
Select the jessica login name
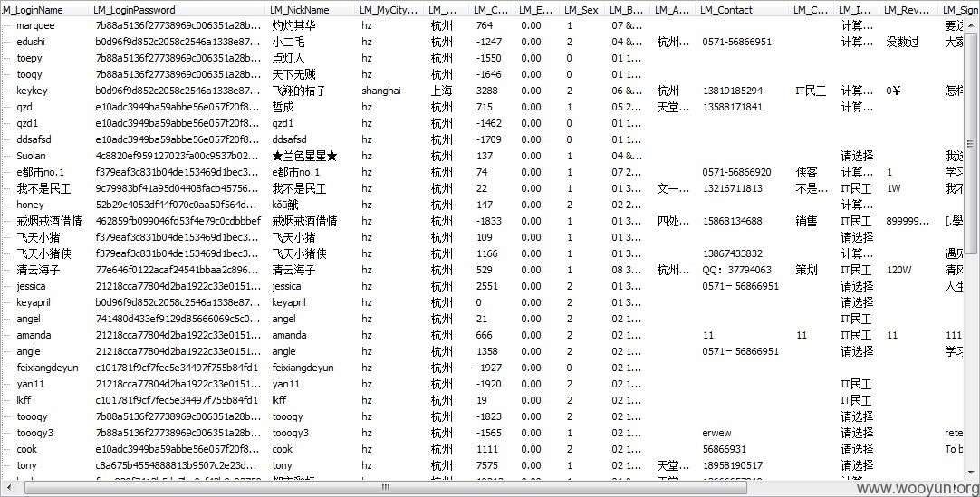pyautogui.click(x=31, y=286)
